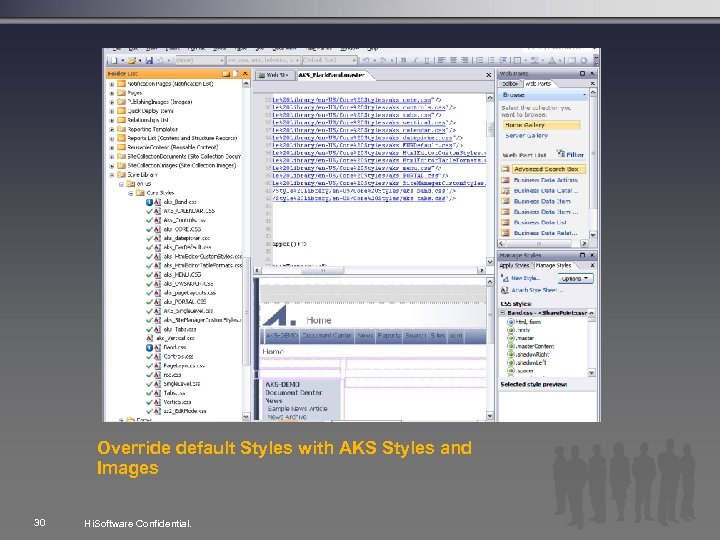Toggle Underline formatting in toolbar
The image size is (720, 540).
(427, 60)
